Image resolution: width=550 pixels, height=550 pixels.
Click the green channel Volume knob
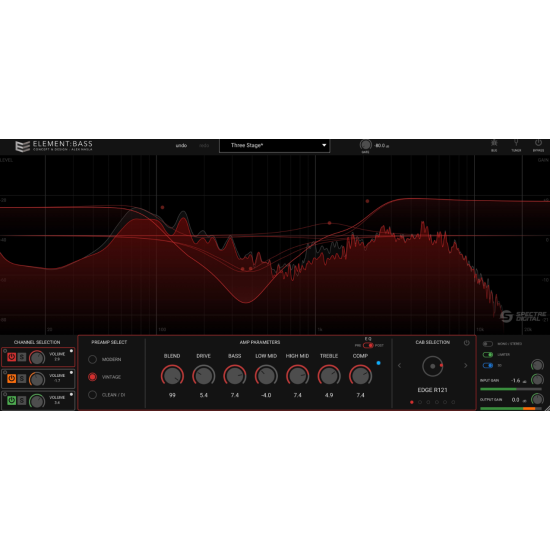click(37, 401)
